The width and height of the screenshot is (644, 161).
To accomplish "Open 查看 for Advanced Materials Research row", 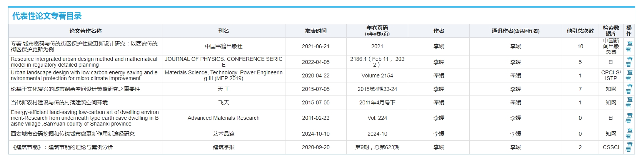I will 629,118.
